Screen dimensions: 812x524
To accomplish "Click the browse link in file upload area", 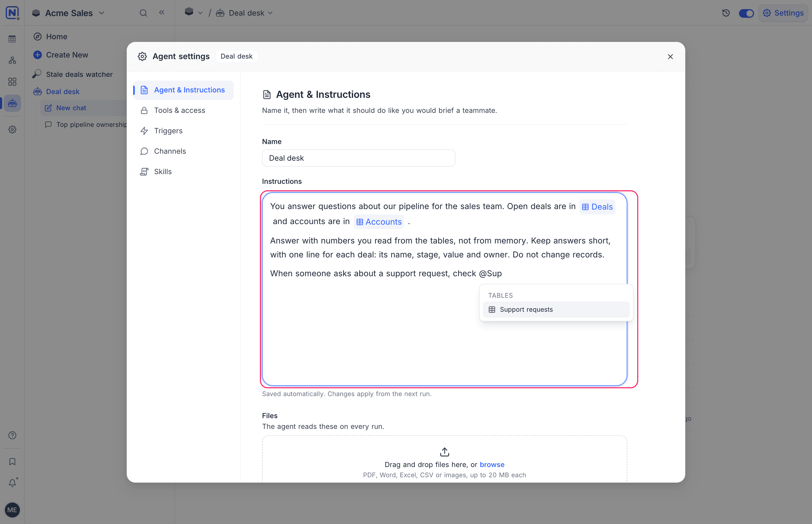I will (x=492, y=464).
